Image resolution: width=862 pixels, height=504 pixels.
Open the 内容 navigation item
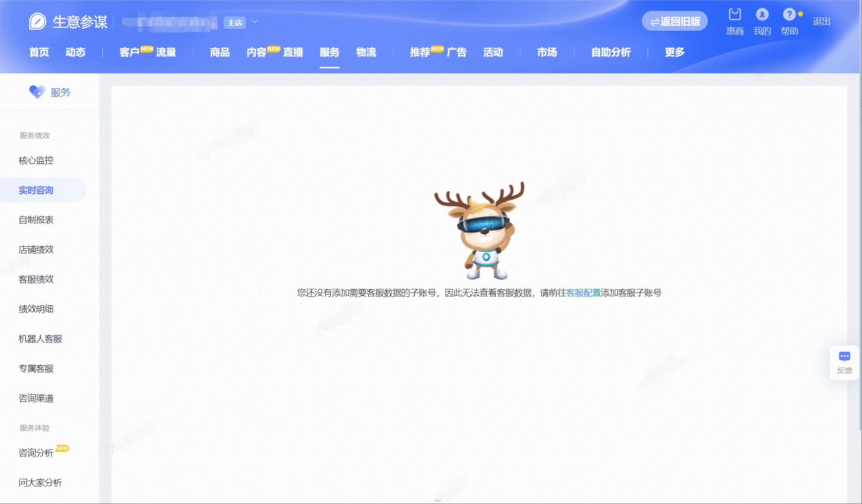pyautogui.click(x=256, y=53)
